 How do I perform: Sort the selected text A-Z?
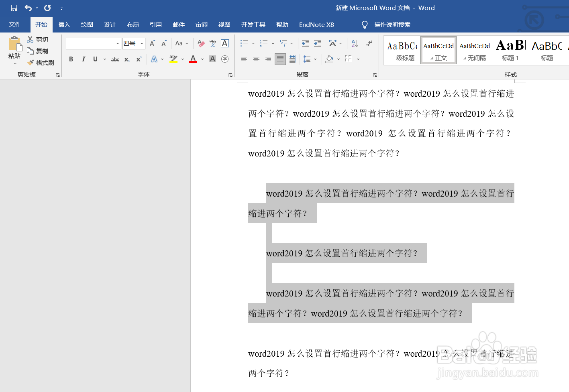tap(355, 43)
